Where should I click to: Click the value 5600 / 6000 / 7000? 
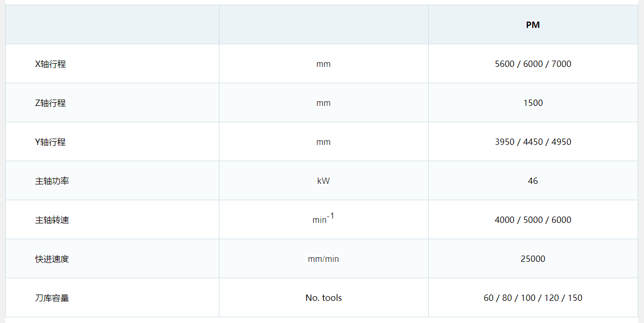coord(533,64)
